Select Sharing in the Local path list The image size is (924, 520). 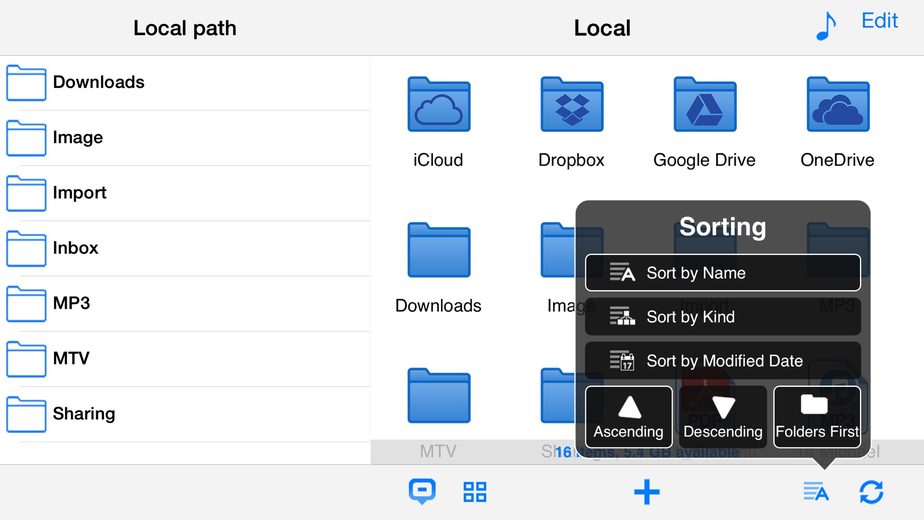point(185,414)
